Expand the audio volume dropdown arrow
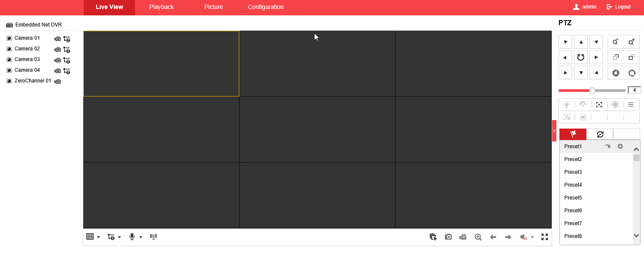The height and width of the screenshot is (258, 644). coord(532,237)
